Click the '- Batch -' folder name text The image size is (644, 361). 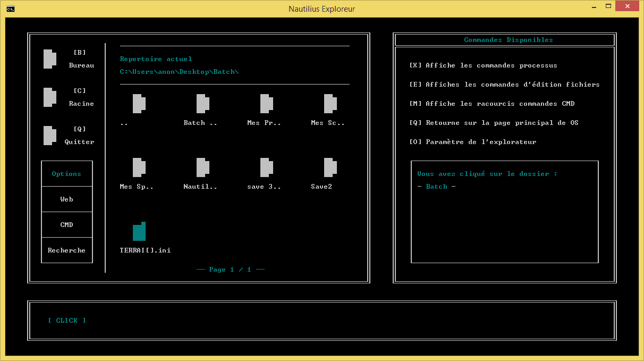click(x=437, y=187)
